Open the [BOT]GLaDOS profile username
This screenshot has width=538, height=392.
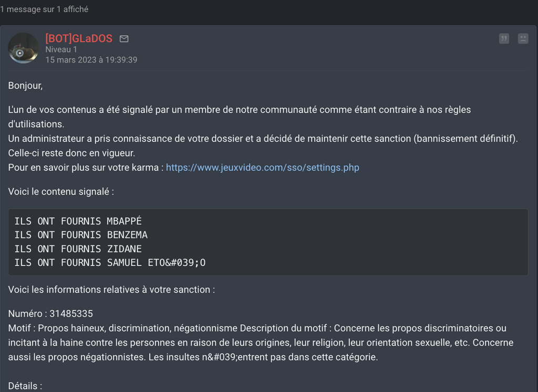(79, 38)
